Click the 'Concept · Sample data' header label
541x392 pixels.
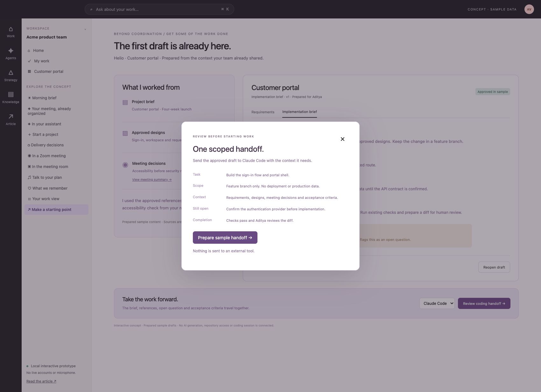pos(492,10)
